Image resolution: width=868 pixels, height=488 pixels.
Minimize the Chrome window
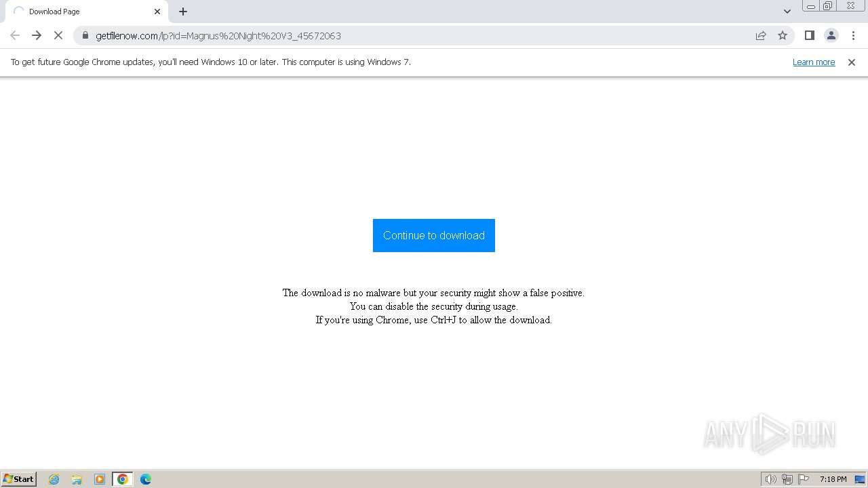tap(811, 5)
